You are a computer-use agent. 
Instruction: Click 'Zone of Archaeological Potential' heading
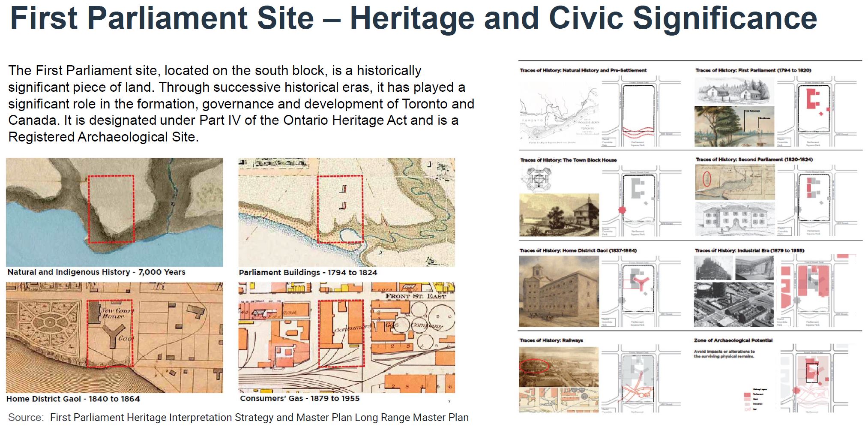point(733,340)
